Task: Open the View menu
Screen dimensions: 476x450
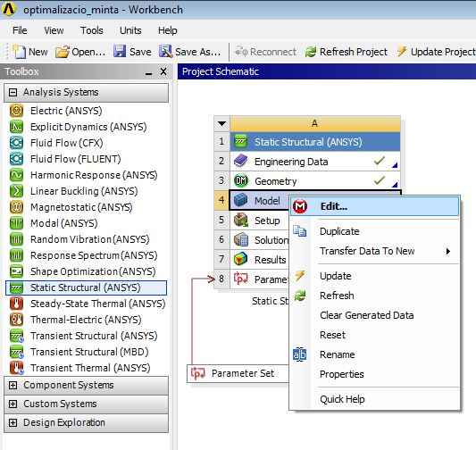Action: [54, 30]
